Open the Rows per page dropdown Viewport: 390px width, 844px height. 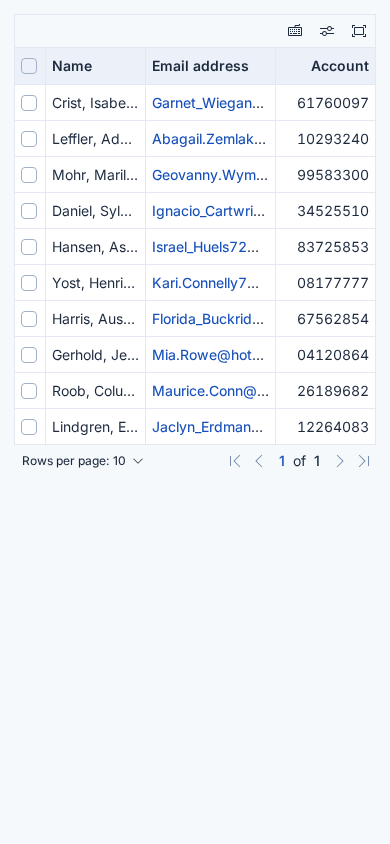click(83, 461)
